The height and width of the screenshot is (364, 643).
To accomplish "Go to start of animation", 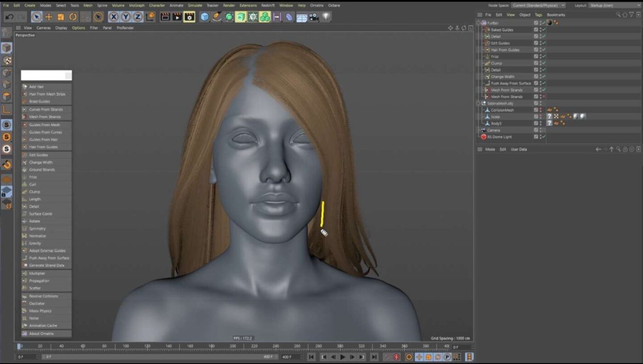I will [311, 357].
